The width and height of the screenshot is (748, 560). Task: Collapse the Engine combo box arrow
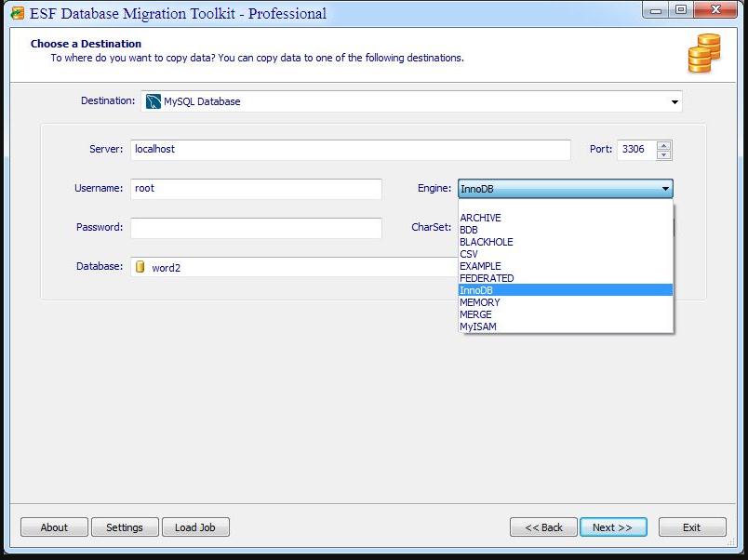point(665,189)
